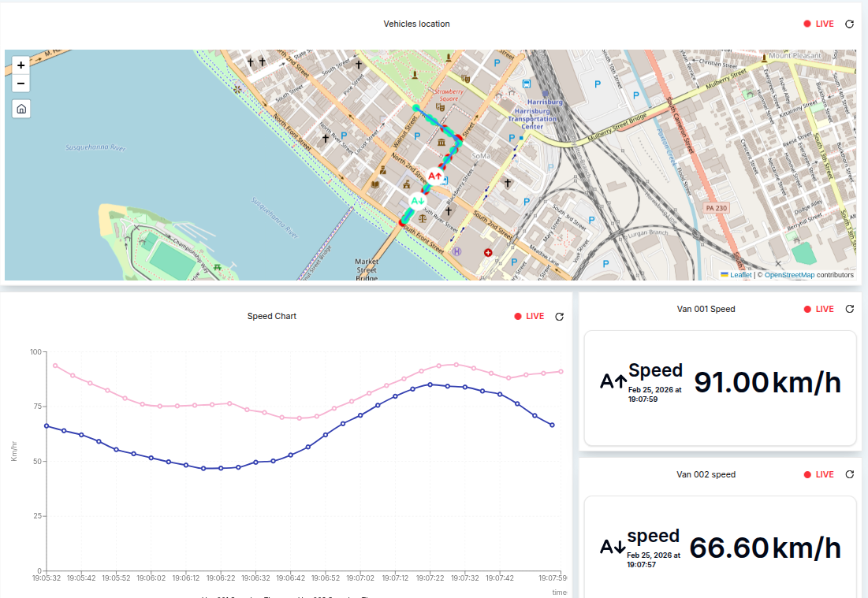Refresh the Speed Chart panel
Image resolution: width=868 pixels, height=598 pixels.
tap(559, 316)
